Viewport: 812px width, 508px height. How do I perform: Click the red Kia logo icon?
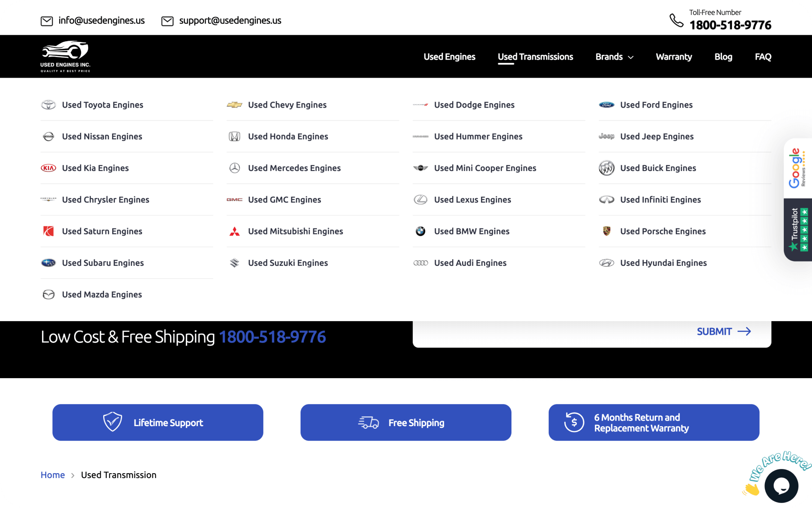[48, 168]
